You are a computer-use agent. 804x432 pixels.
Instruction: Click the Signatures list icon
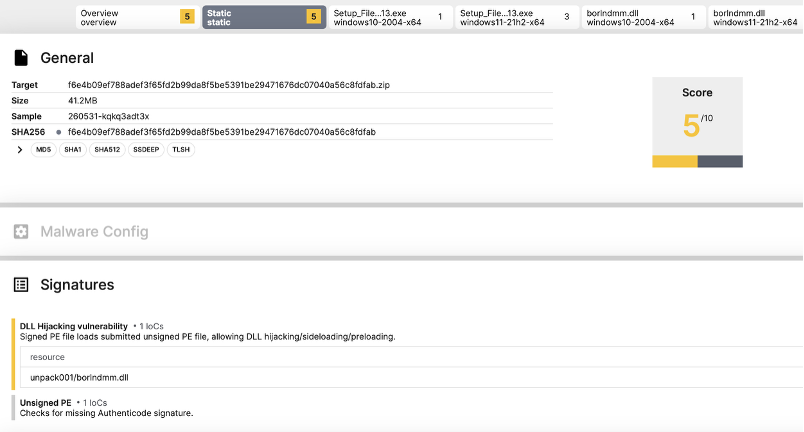tap(21, 285)
